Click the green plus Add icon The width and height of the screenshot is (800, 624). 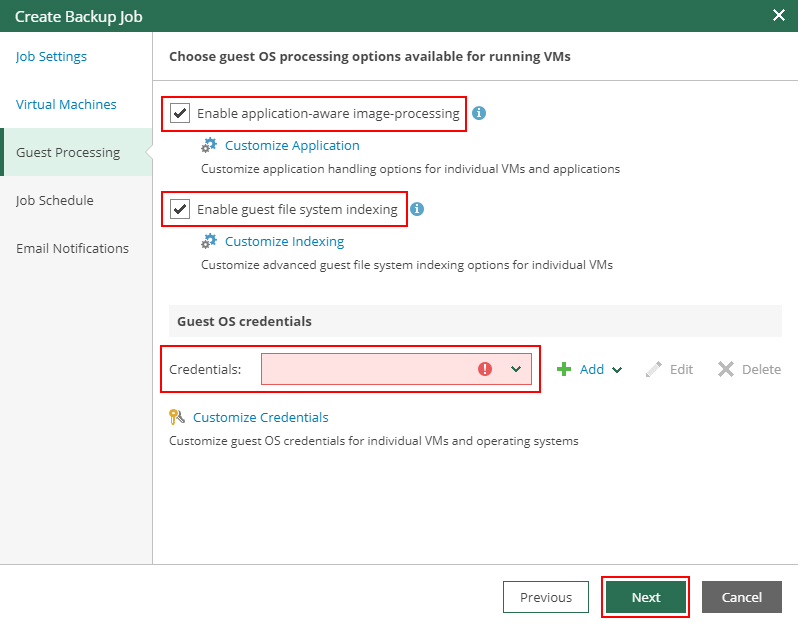pos(564,369)
